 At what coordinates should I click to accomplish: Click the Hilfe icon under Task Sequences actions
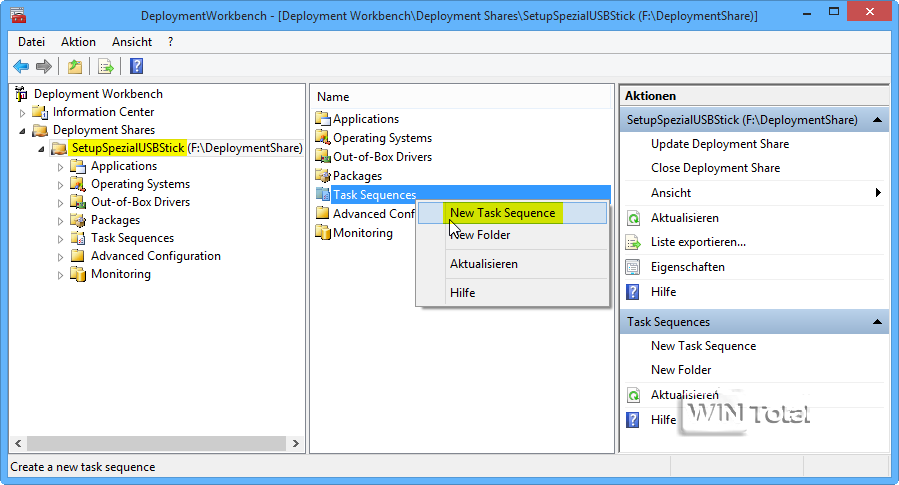coord(633,420)
